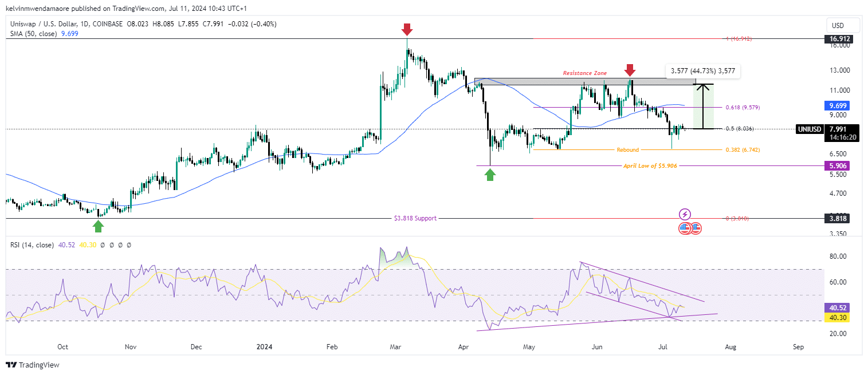Select the Resistance Zone text label

click(x=584, y=73)
